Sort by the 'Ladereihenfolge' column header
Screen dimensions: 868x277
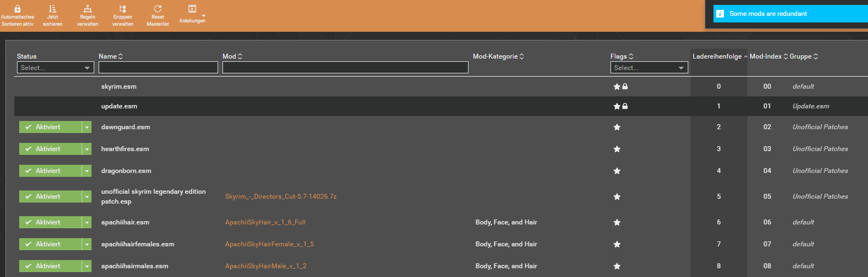(x=717, y=56)
